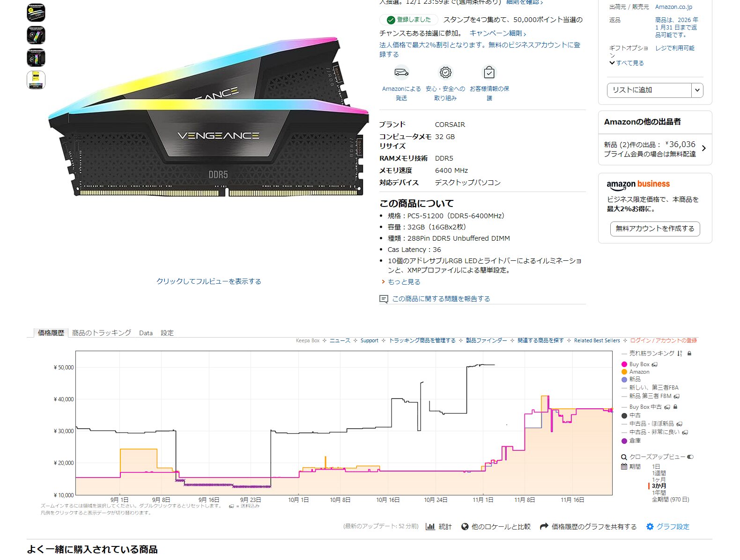Click the report-a-problem speech bubble icon

click(x=384, y=299)
